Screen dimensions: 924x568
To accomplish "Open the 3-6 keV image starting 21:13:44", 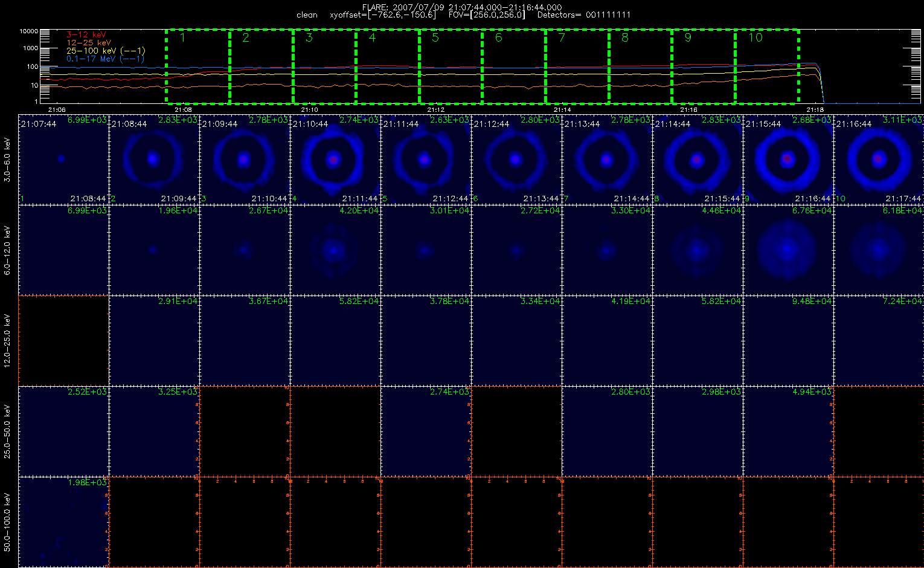I will point(607,160).
